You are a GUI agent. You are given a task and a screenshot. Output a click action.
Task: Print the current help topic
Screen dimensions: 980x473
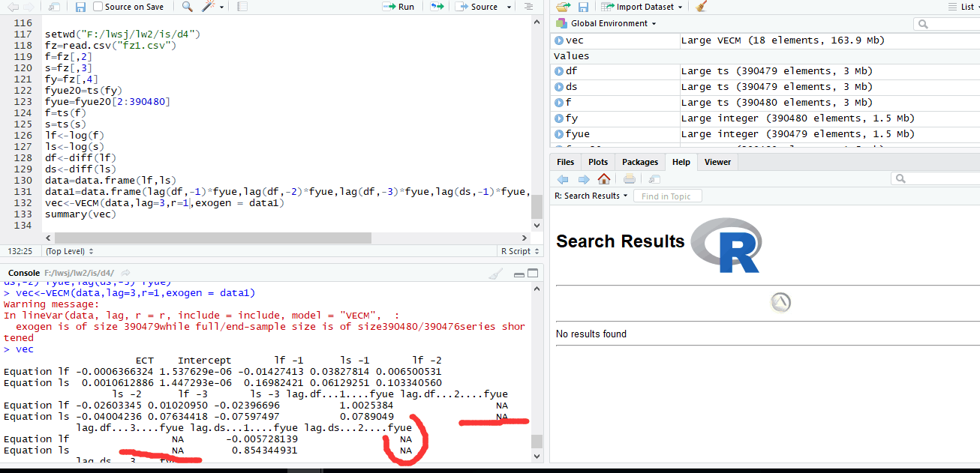tap(630, 179)
